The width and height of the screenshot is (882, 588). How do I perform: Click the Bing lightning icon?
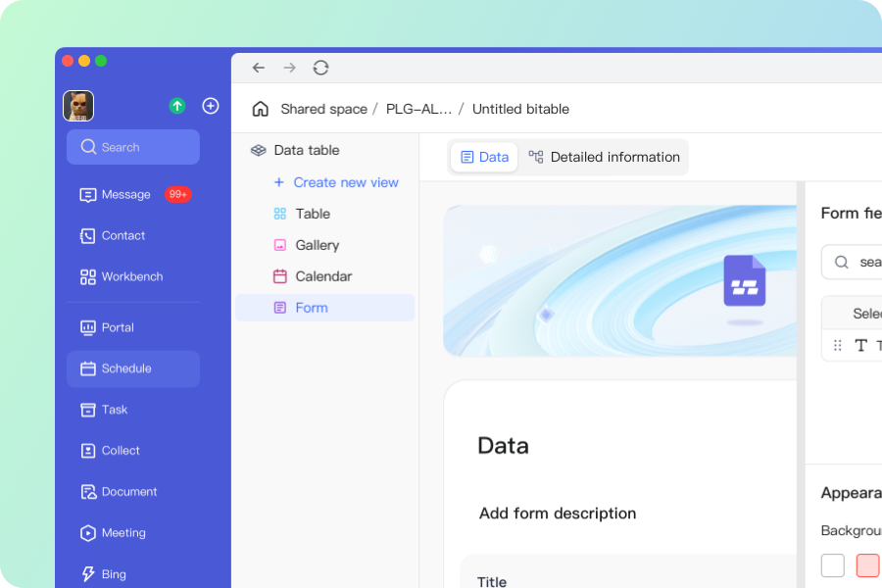[88, 574]
